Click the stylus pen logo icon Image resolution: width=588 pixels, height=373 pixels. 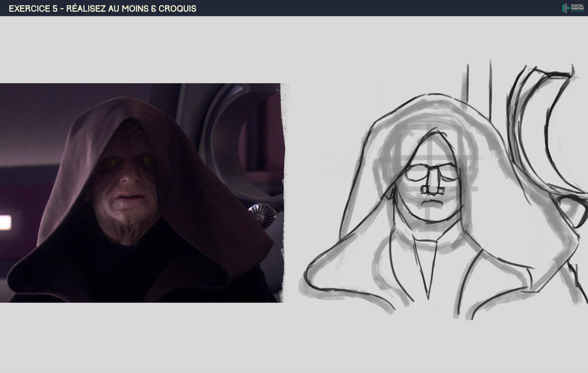(565, 8)
